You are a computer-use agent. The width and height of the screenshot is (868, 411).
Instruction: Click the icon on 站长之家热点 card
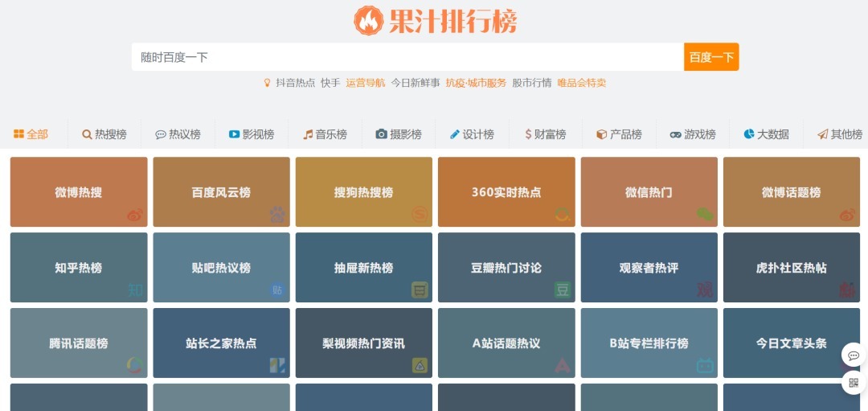coord(277,366)
